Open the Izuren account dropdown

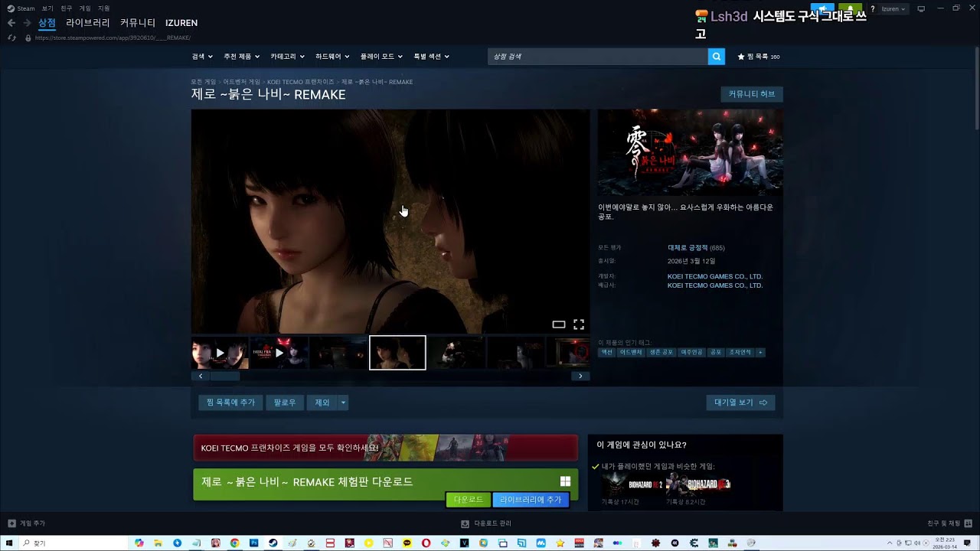[893, 9]
